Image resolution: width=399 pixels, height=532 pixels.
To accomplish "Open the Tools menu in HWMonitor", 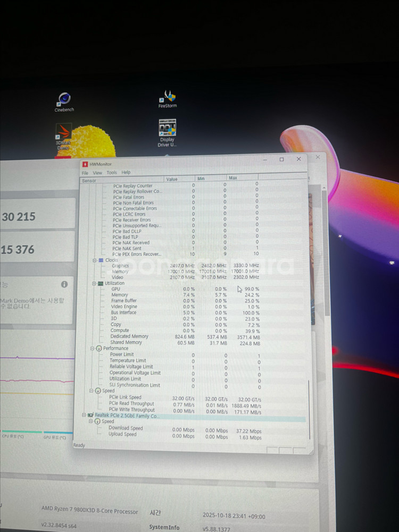I will click(111, 173).
